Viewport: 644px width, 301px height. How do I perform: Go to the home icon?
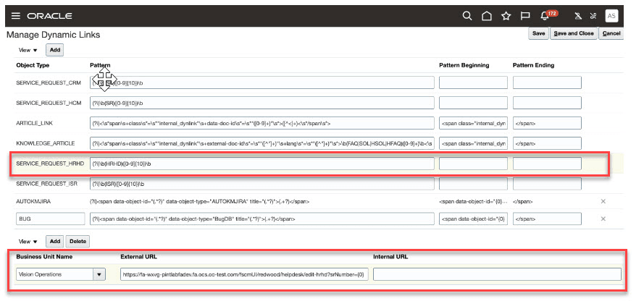tap(487, 16)
